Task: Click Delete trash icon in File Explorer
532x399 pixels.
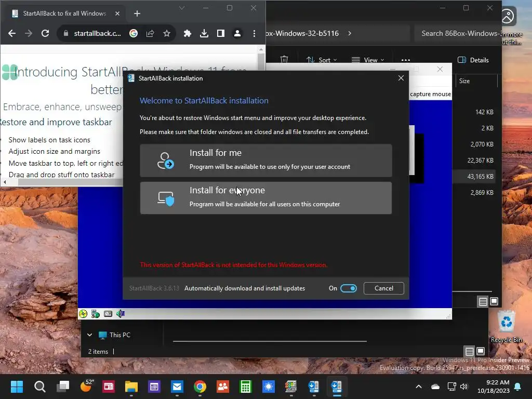Action: [x=284, y=60]
